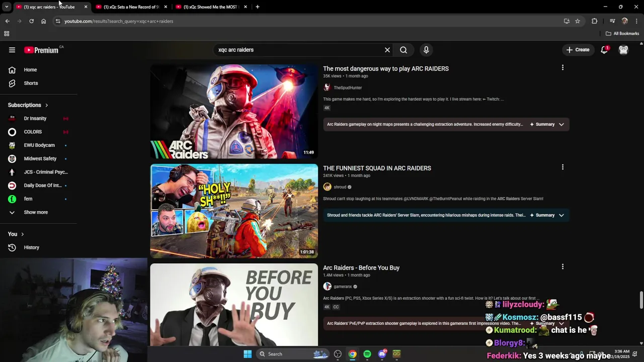This screenshot has height=362, width=644.
Task: Clear the search box with the X icon
Action: coord(387,50)
